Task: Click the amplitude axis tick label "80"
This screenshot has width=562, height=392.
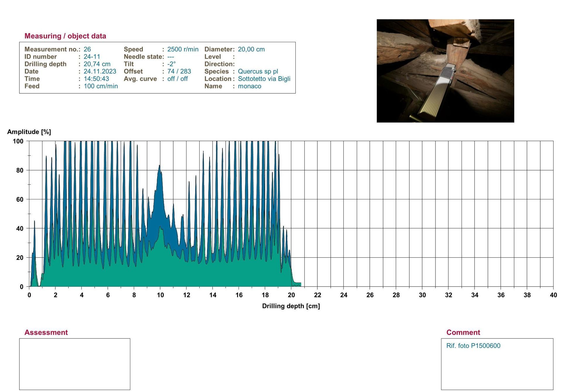Action: [20, 170]
